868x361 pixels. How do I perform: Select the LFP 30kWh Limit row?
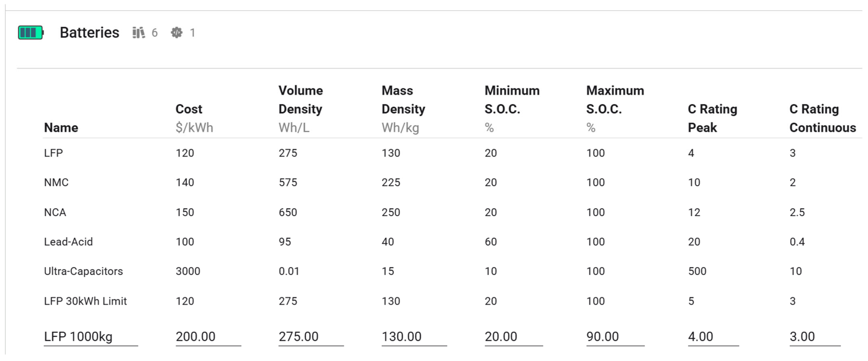[85, 301]
